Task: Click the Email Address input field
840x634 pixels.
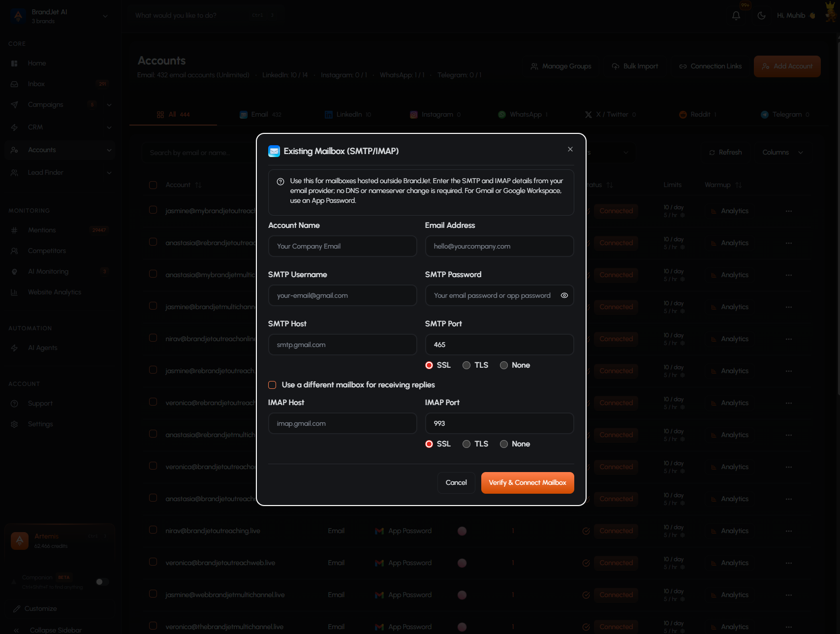Action: [x=499, y=246]
